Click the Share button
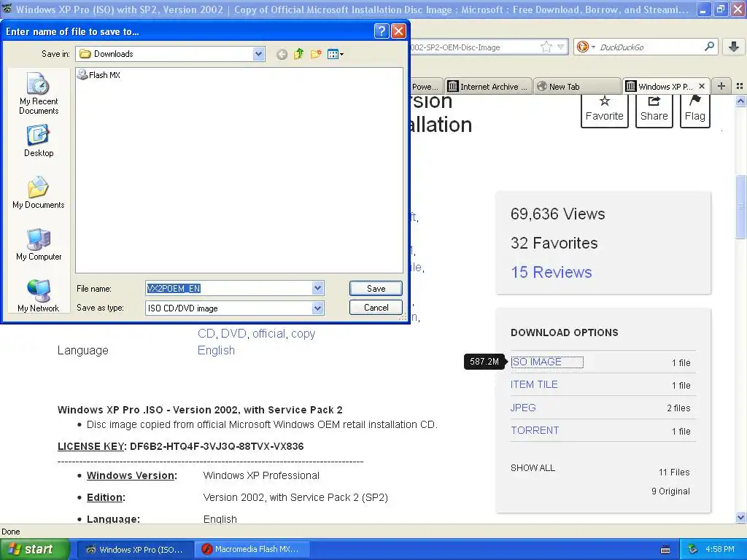The image size is (747, 560). pos(654,111)
